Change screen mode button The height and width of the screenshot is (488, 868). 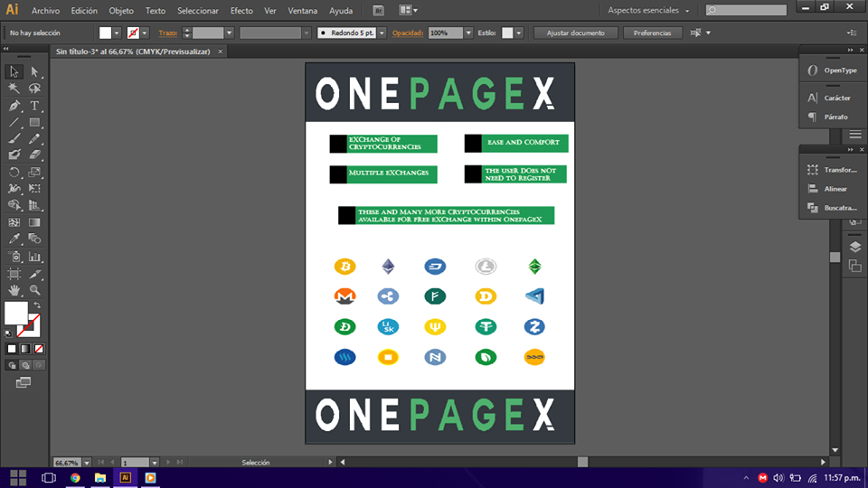[24, 383]
